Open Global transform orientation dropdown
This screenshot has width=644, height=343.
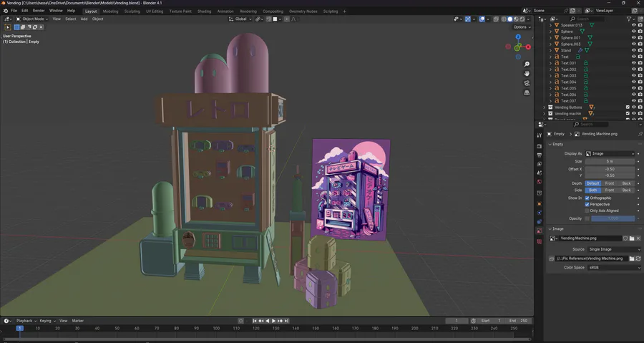click(x=240, y=19)
